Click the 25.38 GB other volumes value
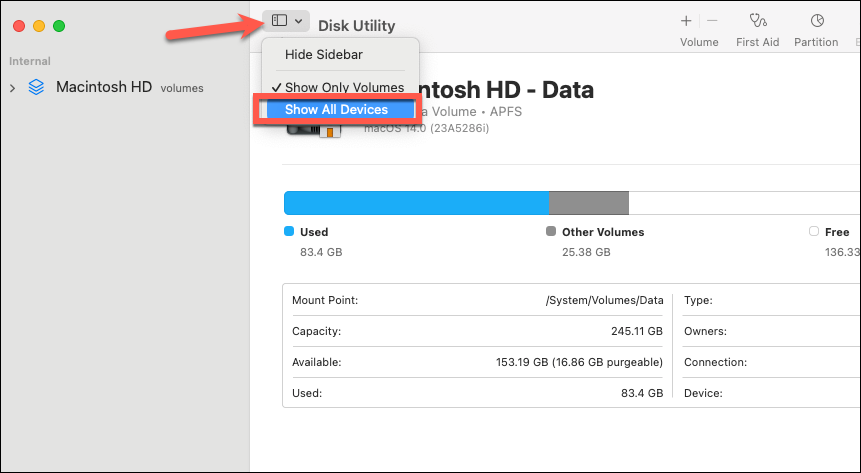861x473 pixels. 586,252
